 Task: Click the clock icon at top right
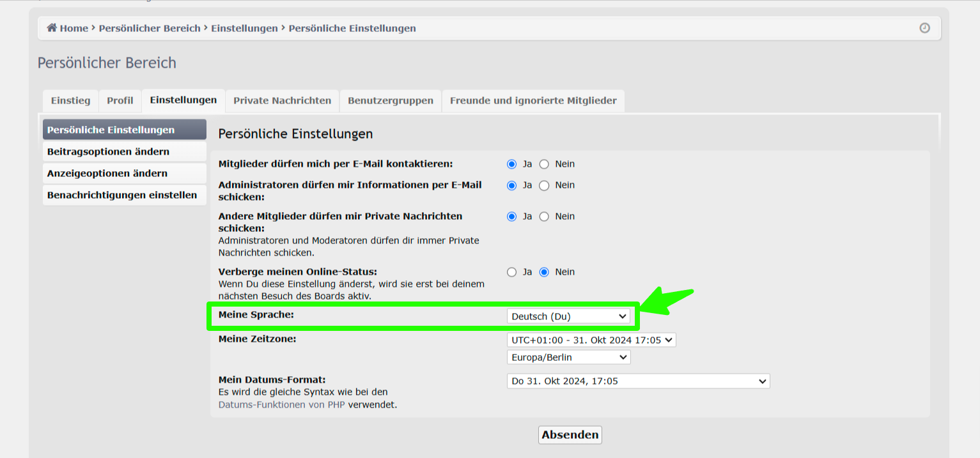(924, 28)
